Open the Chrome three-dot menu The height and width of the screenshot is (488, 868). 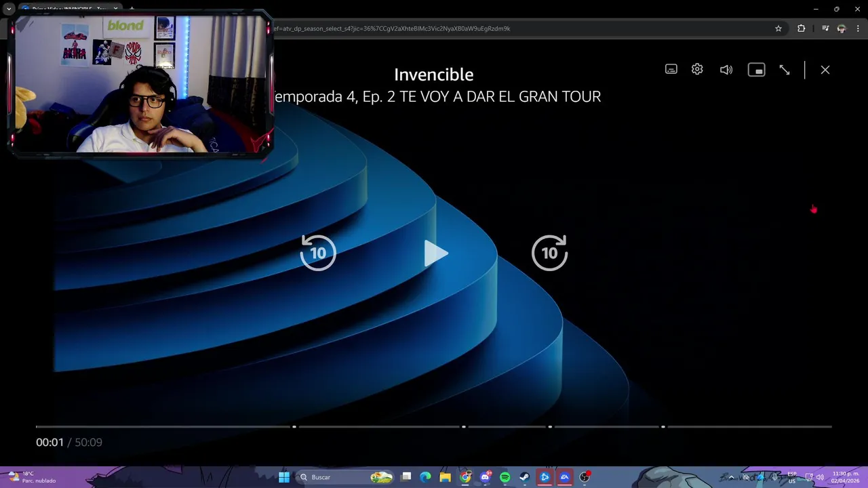coord(859,28)
